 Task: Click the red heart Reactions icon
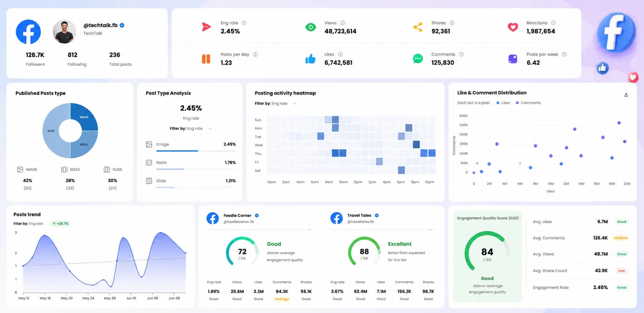point(513,27)
